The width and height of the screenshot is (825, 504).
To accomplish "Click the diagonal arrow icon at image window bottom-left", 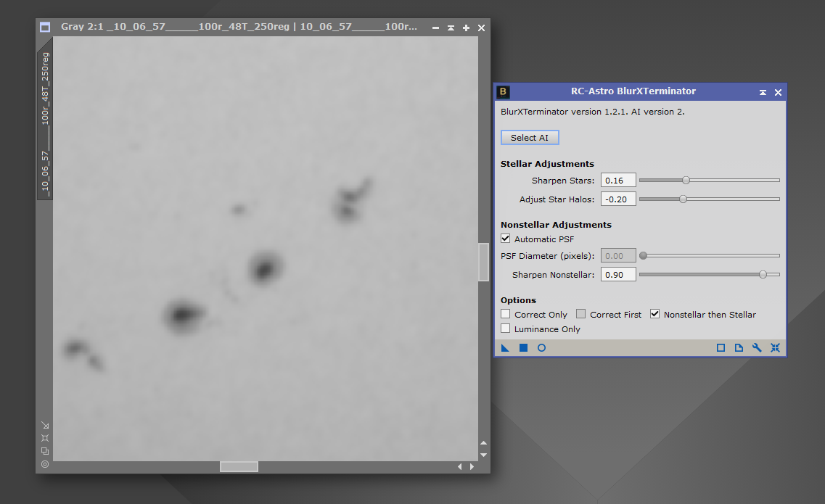I will click(45, 426).
